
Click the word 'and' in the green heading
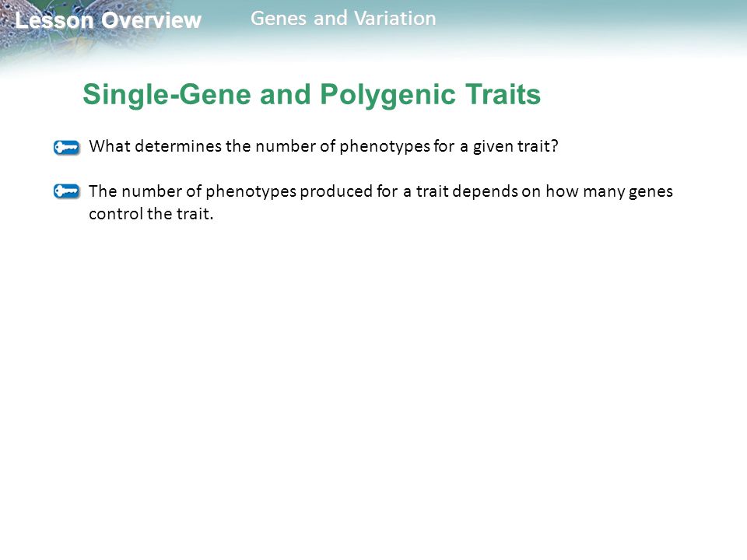point(286,94)
